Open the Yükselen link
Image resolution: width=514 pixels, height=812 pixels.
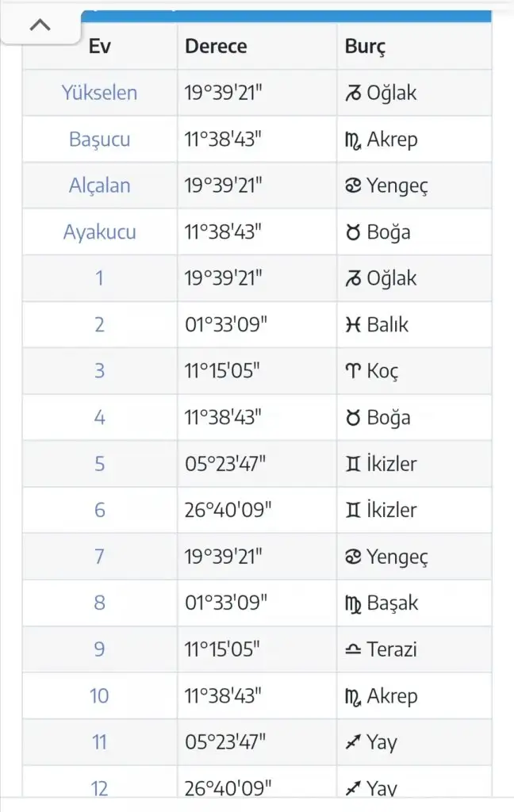coord(99,93)
